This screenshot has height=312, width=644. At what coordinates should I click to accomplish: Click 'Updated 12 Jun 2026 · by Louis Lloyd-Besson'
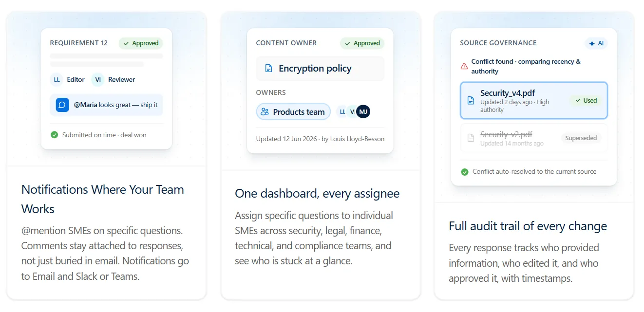coord(320,139)
